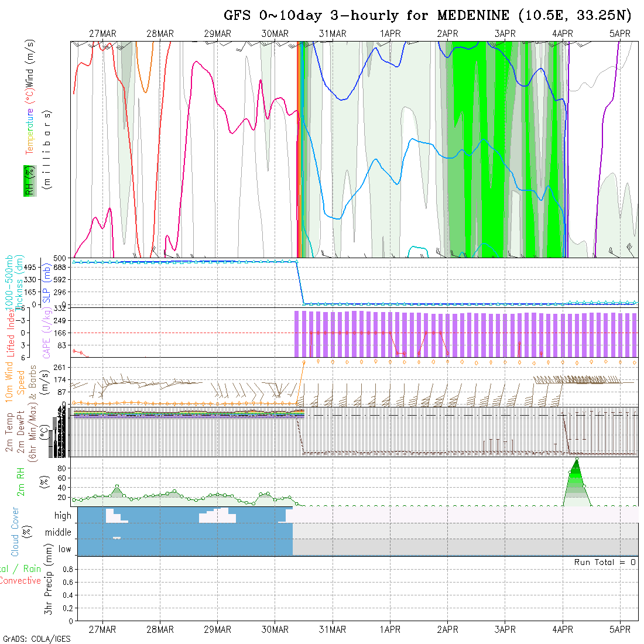Click the green RH (%) legend swatch

[x=28, y=181]
